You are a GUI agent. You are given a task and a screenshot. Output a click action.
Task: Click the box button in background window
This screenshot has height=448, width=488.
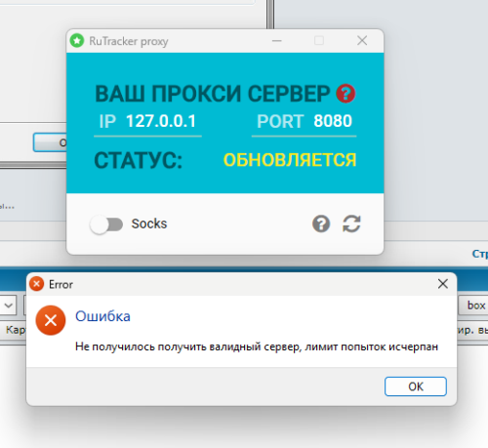(473, 305)
